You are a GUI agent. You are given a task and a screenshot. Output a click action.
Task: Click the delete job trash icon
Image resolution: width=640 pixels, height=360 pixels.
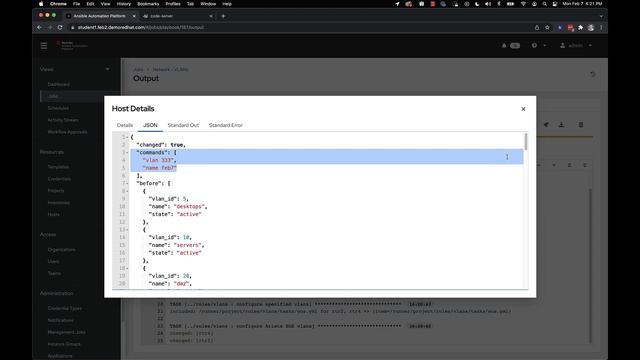[x=581, y=124]
